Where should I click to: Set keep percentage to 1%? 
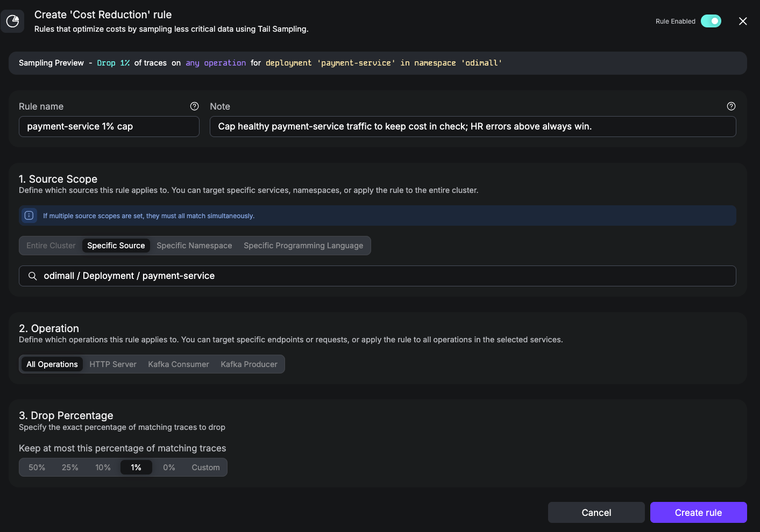[136, 468]
